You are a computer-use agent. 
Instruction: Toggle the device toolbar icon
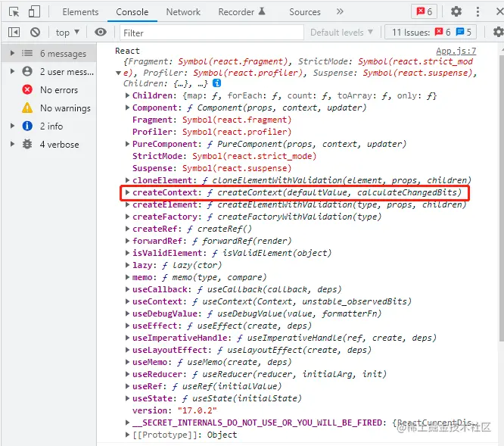point(34,12)
